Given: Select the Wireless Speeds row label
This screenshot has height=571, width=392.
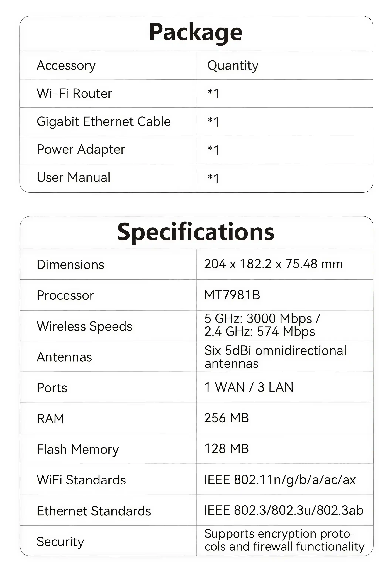Looking at the screenshot, I should click(84, 326).
